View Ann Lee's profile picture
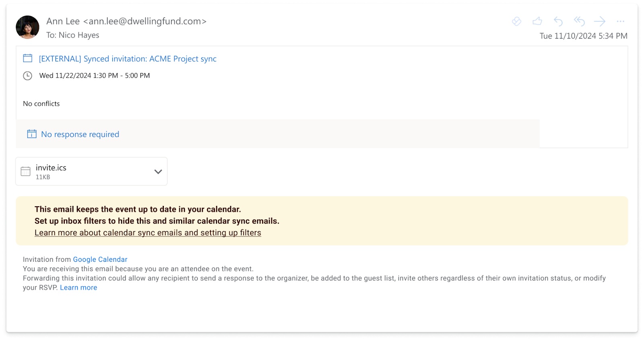The image size is (644, 341). coord(27,27)
